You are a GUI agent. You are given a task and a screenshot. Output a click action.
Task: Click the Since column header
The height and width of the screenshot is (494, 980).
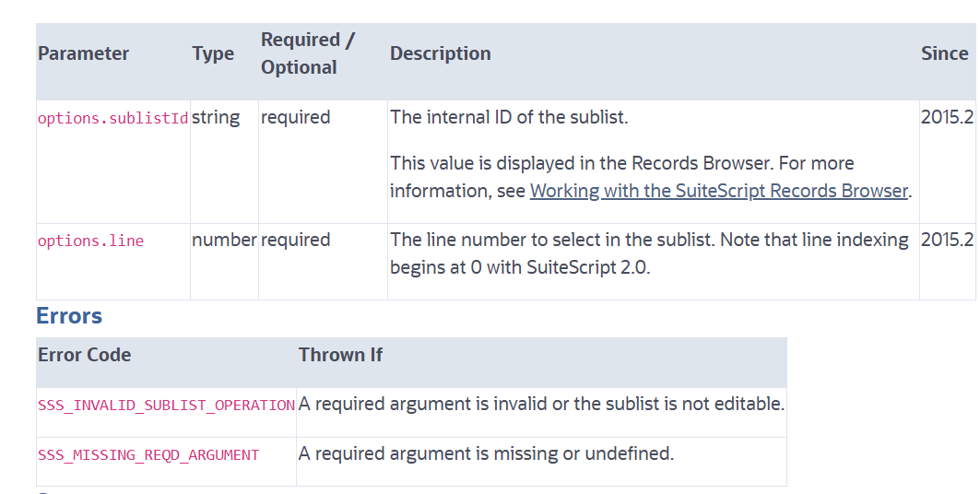point(944,53)
